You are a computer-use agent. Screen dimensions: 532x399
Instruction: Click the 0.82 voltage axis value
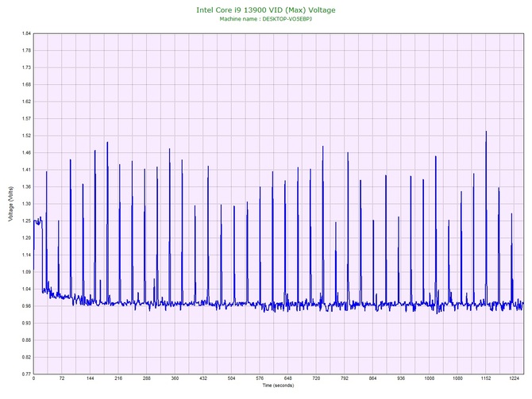[x=26, y=357]
